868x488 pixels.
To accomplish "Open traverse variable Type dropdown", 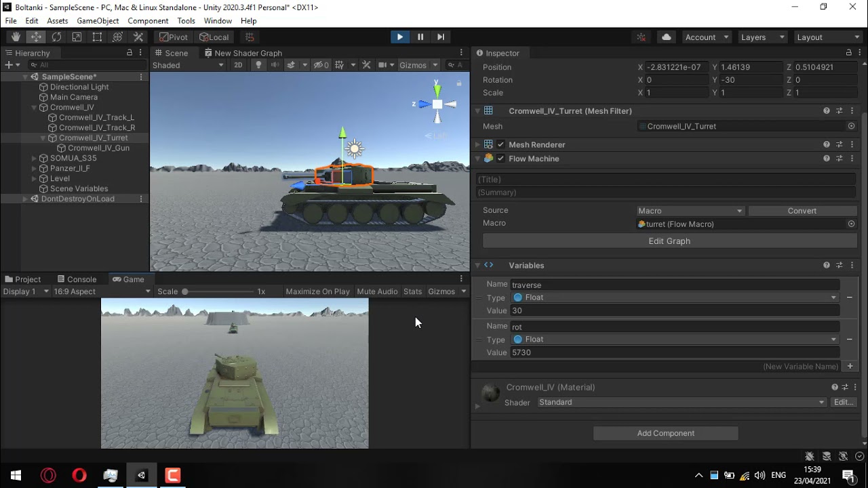I will click(674, 298).
